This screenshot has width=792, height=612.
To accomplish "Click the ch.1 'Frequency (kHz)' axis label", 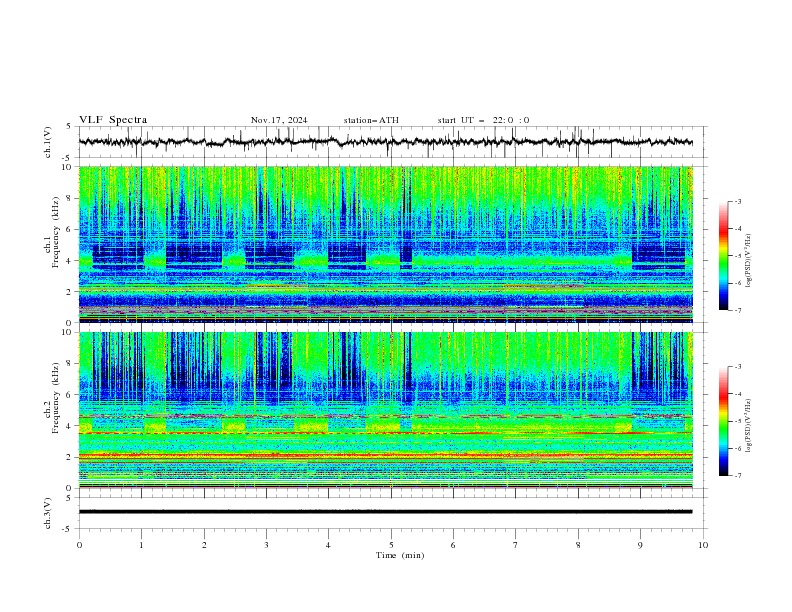I will click(x=56, y=233).
